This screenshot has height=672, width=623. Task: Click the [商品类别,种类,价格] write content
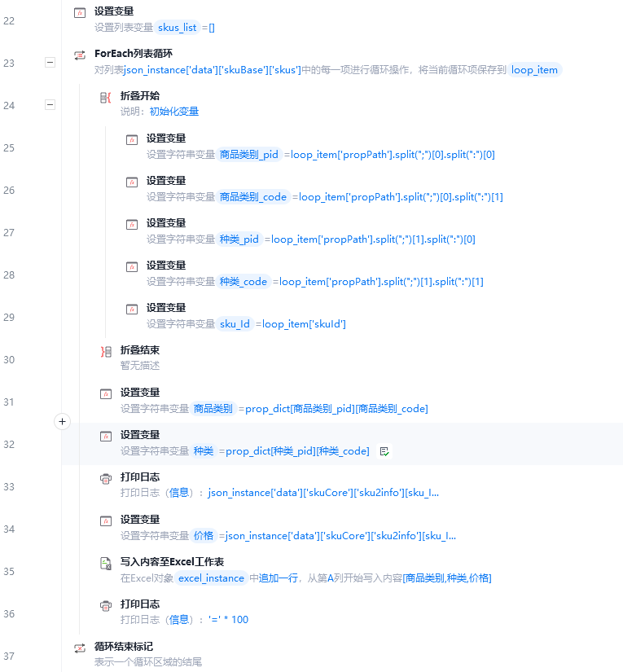447,578
